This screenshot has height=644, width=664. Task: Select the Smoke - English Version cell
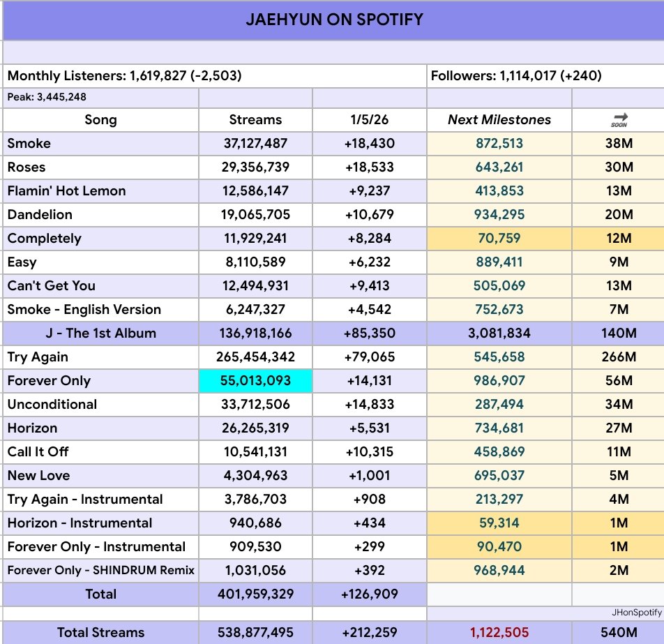coord(100,310)
